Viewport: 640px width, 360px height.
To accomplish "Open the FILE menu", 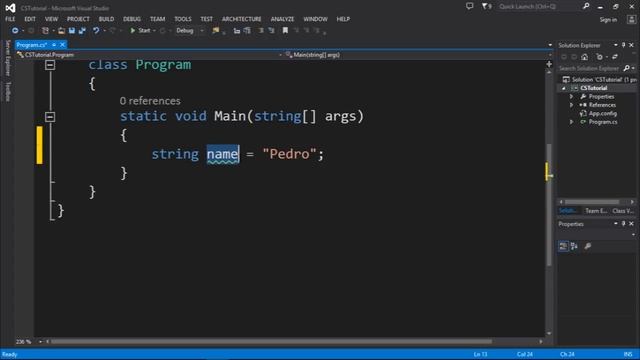I will point(10,19).
